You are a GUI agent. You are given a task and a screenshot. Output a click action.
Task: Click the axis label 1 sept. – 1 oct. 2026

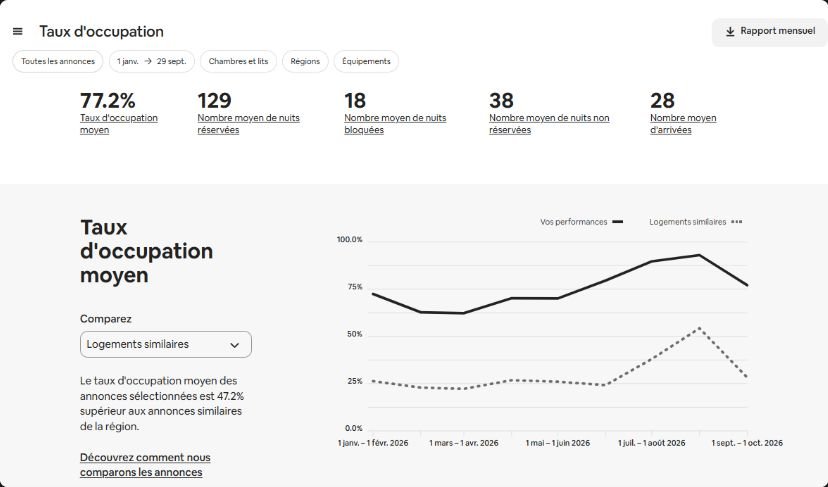tap(747, 443)
